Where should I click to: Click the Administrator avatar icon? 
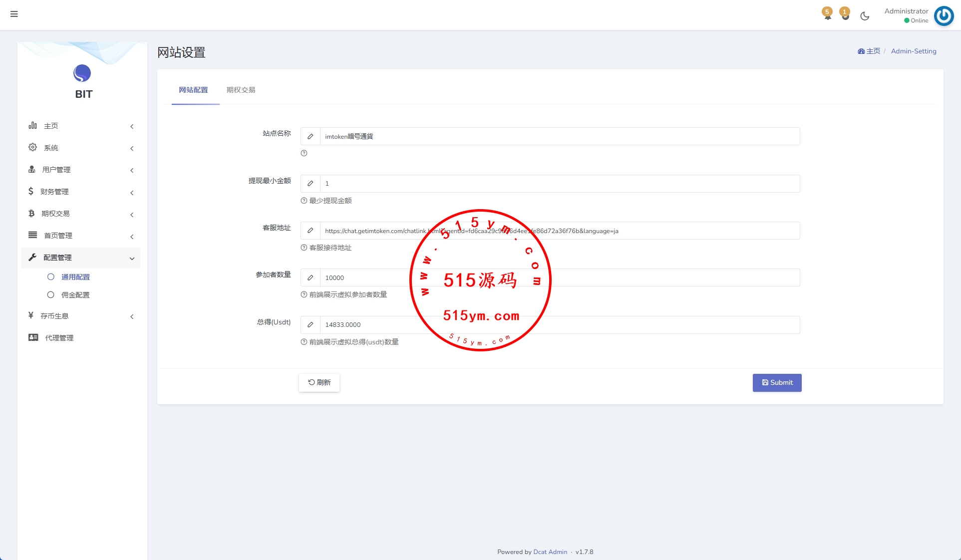click(944, 15)
